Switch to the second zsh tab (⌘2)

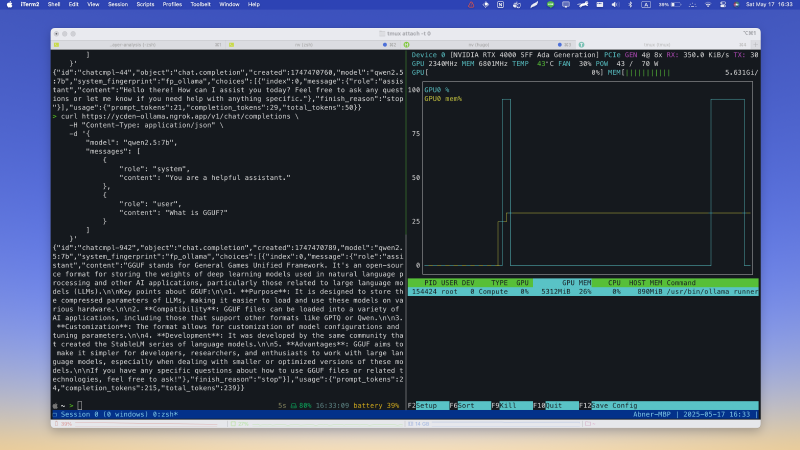312,45
